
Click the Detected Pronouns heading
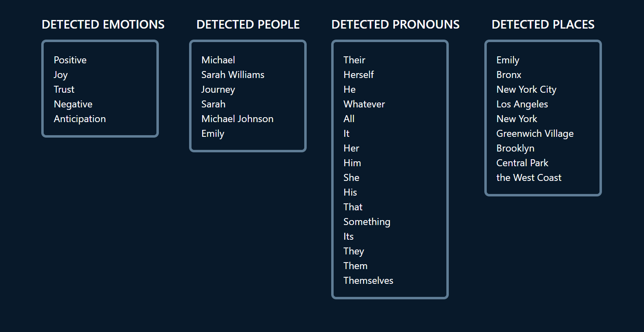click(396, 25)
